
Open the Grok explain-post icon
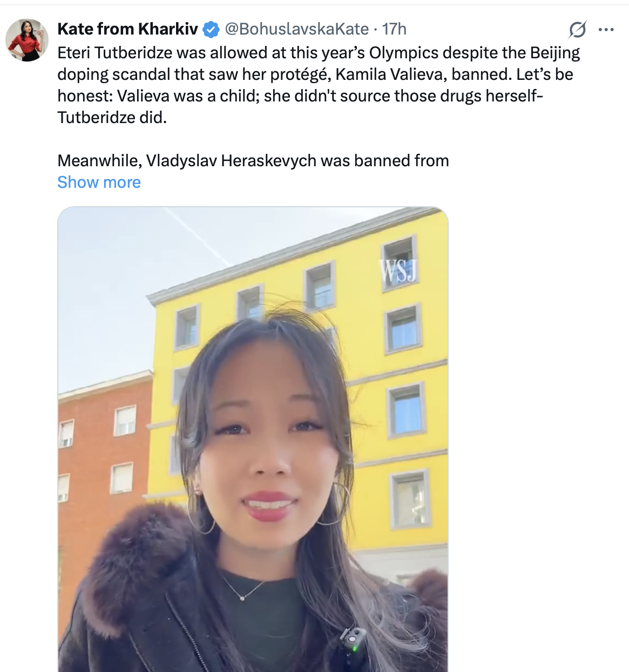(x=577, y=29)
